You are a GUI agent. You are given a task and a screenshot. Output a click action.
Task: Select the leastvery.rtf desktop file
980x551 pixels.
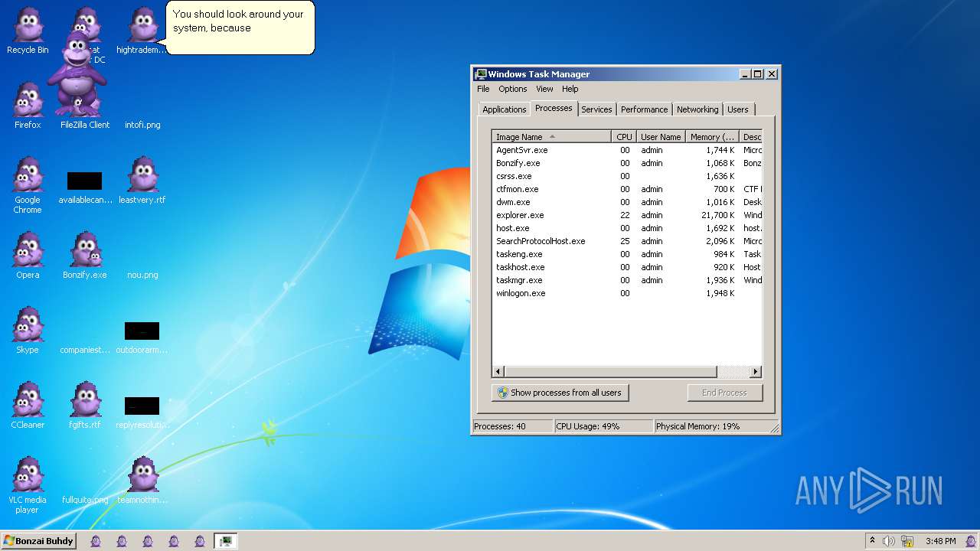(x=142, y=181)
